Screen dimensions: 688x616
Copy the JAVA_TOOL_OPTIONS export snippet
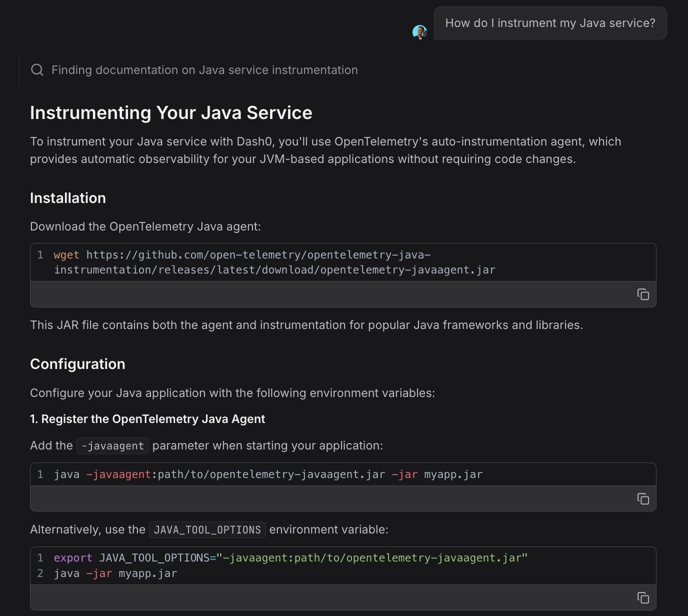[x=643, y=597]
